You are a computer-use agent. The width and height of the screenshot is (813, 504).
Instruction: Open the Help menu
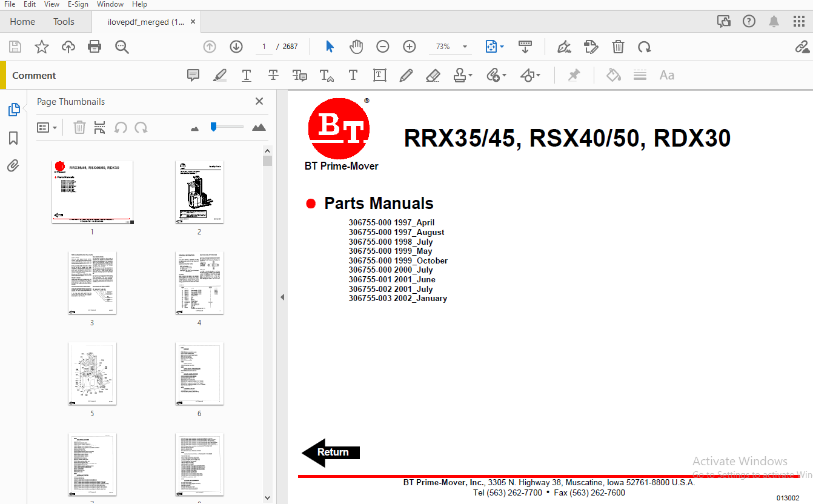139,4
